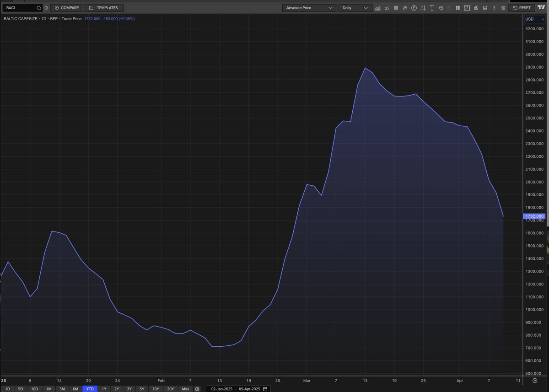Click the chart with corner box icon
549x392 pixels.
click(467, 8)
